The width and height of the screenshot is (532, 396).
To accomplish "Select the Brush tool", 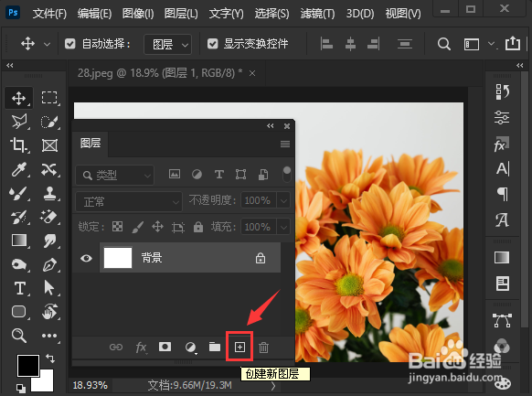I will pos(18,193).
